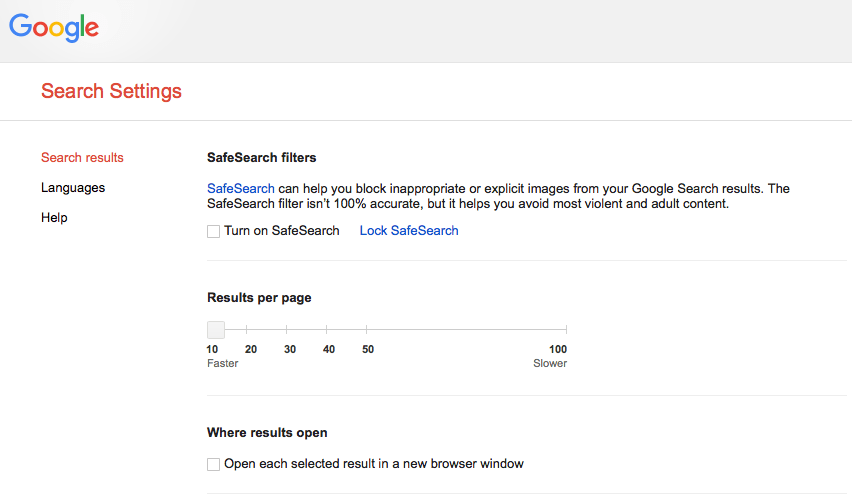The height and width of the screenshot is (499, 852).
Task: Set results per page to 30
Action: (x=286, y=329)
